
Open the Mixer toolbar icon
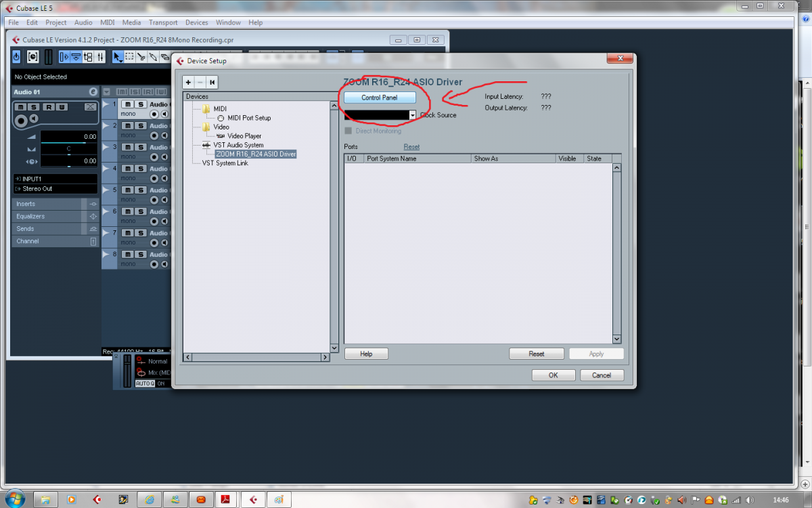coord(100,57)
